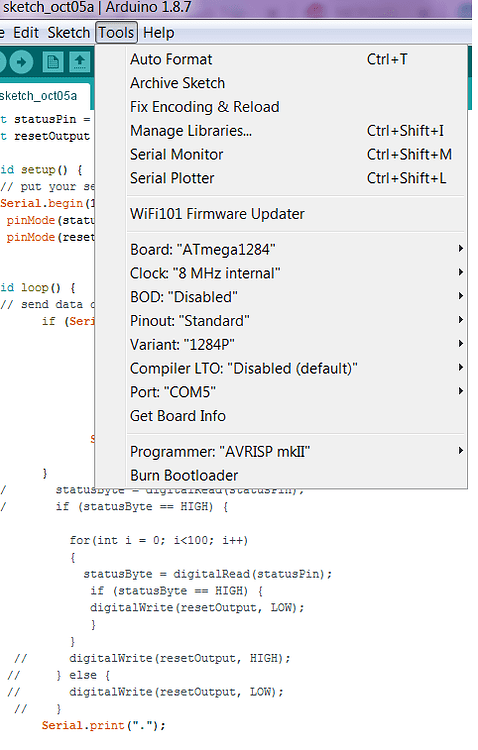Expand the BOD "Disabled" submenu
This screenshot has width=478, height=750.
[x=296, y=297]
